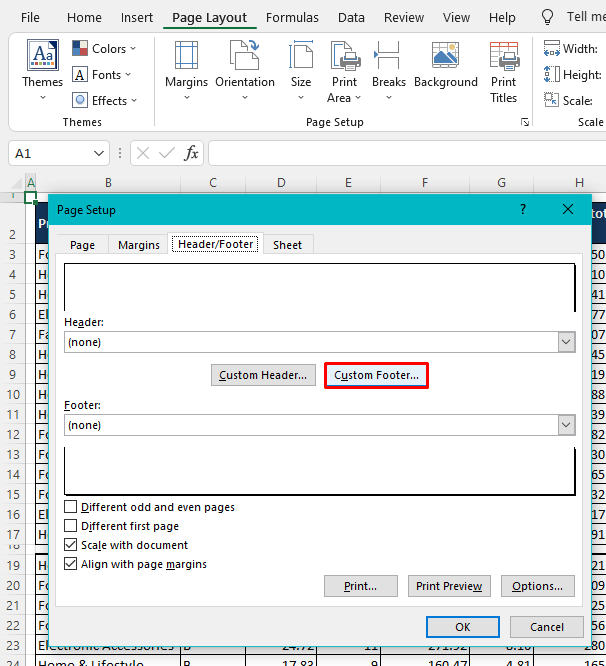The width and height of the screenshot is (606, 666).
Task: Select row 9 header
Action: coord(13,375)
